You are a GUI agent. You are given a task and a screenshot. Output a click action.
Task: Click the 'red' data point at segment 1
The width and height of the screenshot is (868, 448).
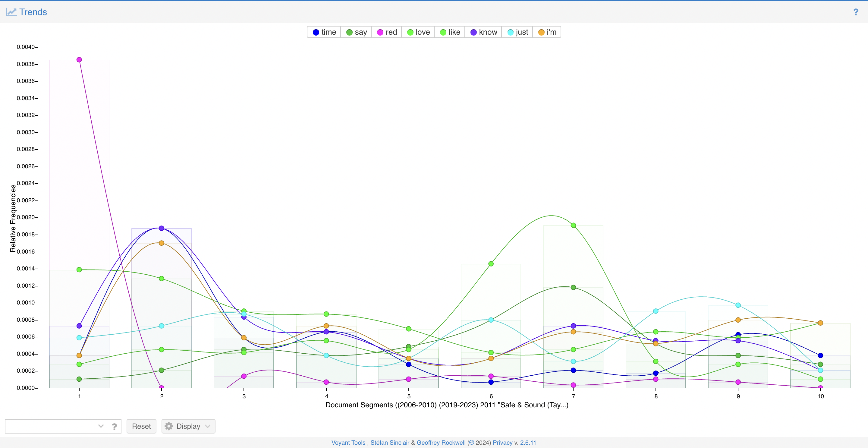click(x=79, y=60)
